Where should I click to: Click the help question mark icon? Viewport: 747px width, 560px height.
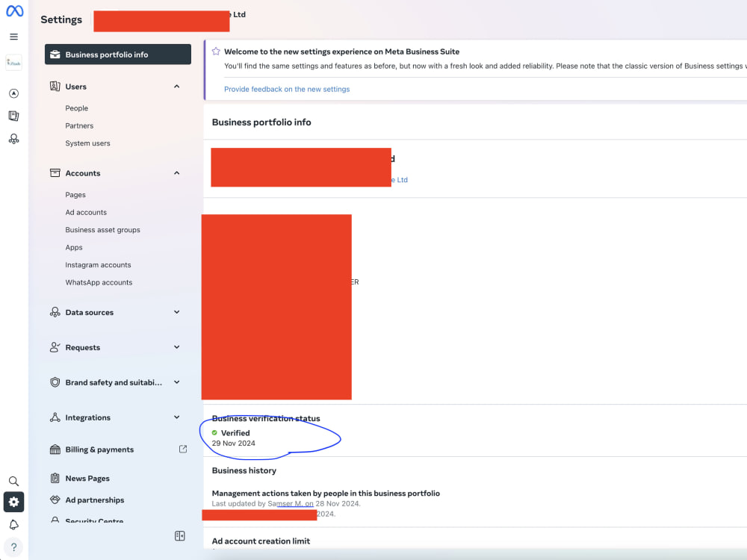pyautogui.click(x=13, y=547)
